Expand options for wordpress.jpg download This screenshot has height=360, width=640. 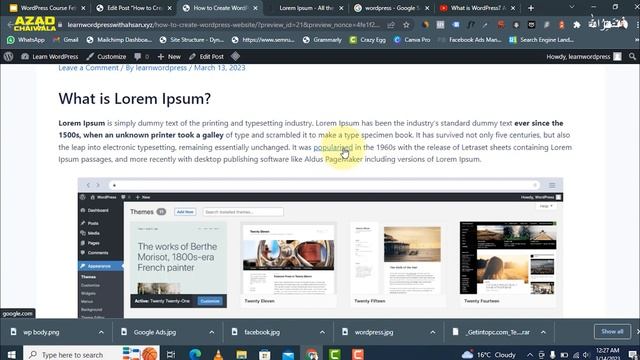click(432, 332)
